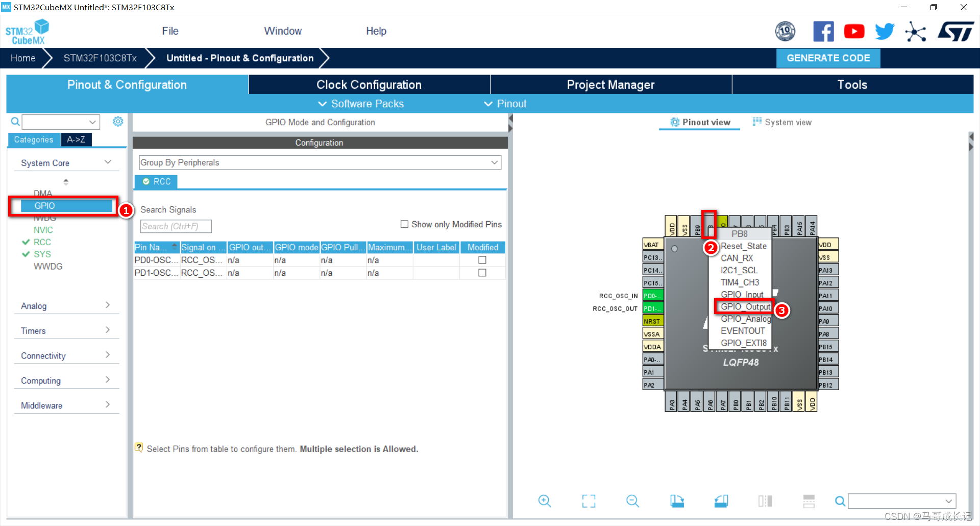
Task: Switch to Categories grouping
Action: tap(34, 139)
